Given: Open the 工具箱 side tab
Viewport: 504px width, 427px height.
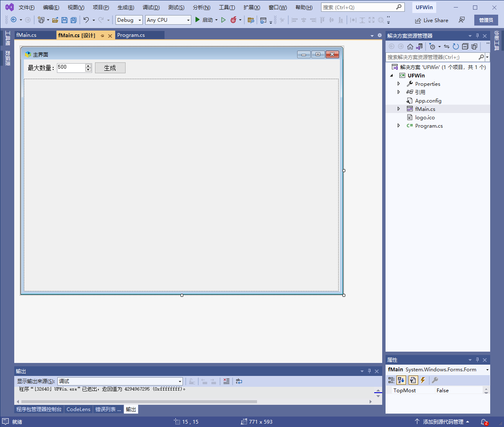Looking at the screenshot, I should tap(8, 38).
